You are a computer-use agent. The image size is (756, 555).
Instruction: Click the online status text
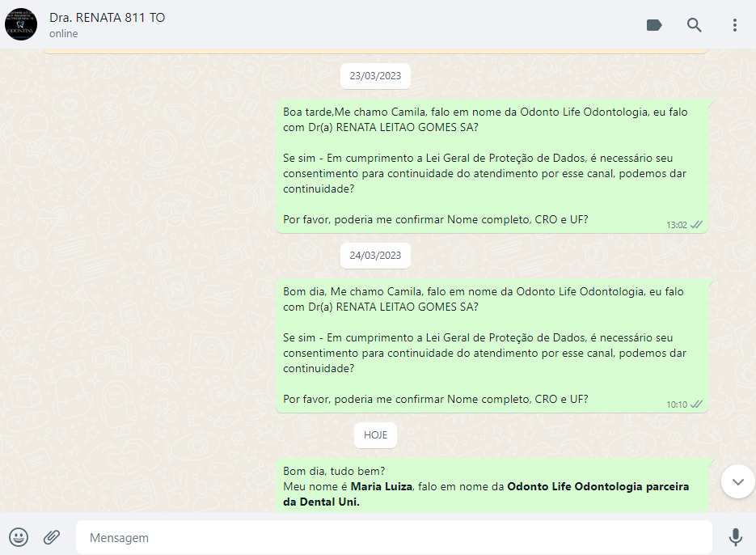click(x=63, y=34)
